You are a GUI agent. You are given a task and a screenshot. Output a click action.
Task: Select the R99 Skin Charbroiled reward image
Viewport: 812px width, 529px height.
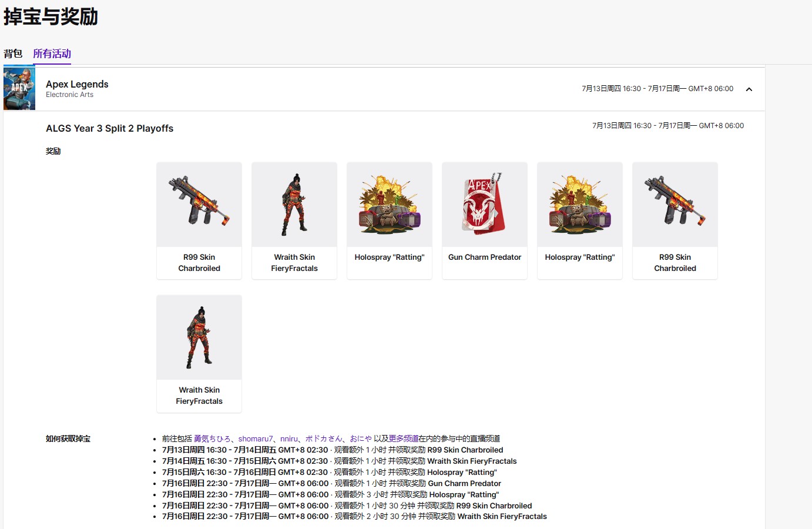tap(199, 204)
